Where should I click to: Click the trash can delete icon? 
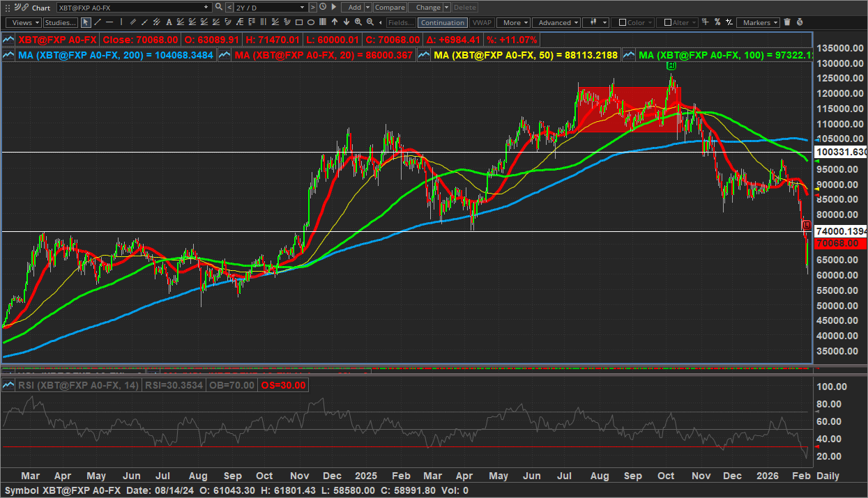(787, 22)
